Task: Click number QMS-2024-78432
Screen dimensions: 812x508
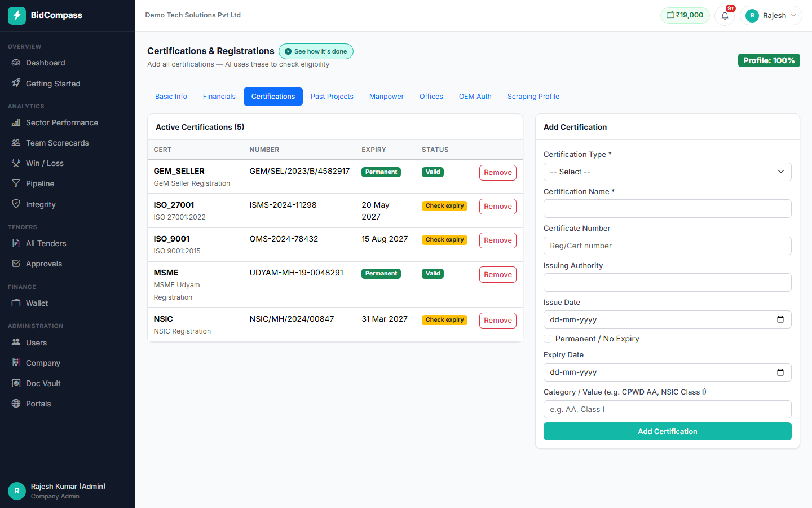Action: pyautogui.click(x=284, y=239)
